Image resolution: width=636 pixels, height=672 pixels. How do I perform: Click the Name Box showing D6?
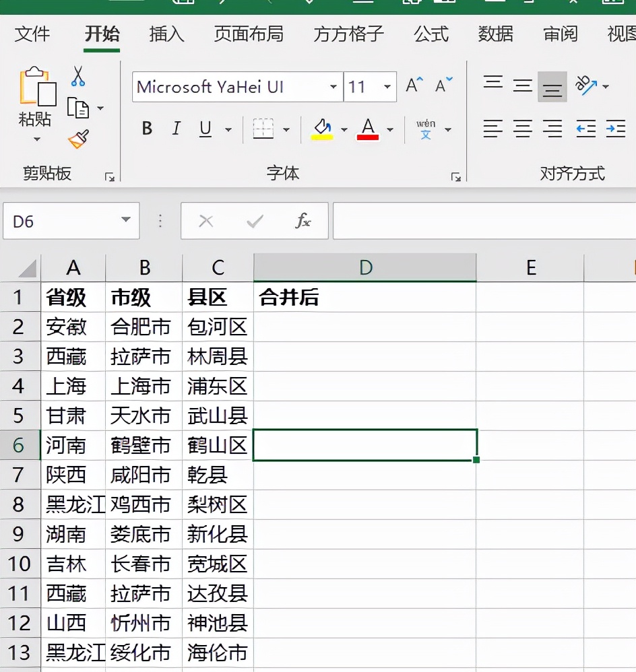tap(71, 221)
